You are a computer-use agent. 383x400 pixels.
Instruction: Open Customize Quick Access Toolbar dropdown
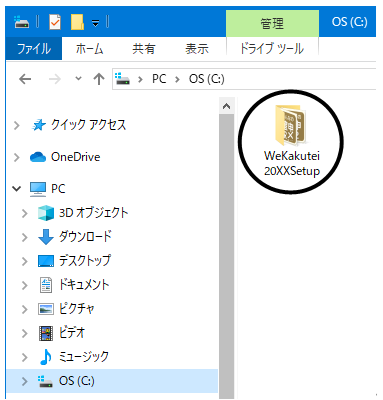(x=95, y=23)
